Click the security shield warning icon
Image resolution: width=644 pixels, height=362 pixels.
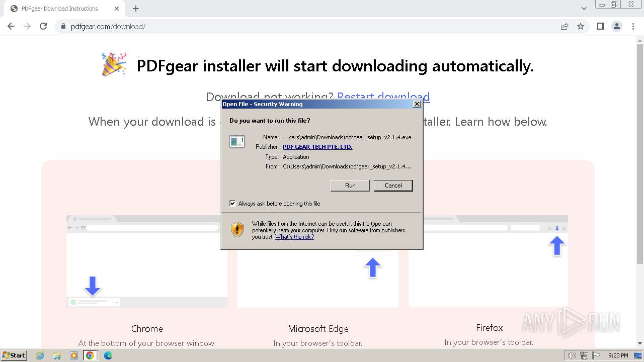pyautogui.click(x=237, y=230)
